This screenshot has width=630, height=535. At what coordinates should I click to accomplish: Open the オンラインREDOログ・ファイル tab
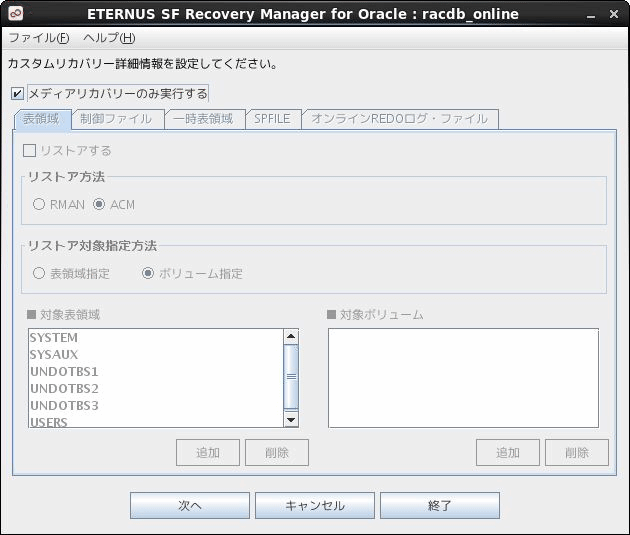399,119
